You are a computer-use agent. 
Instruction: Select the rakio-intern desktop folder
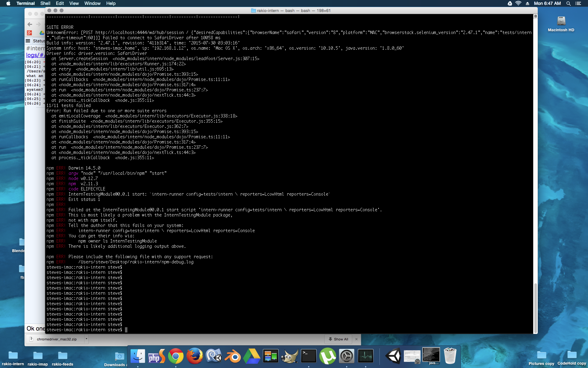tap(13, 358)
